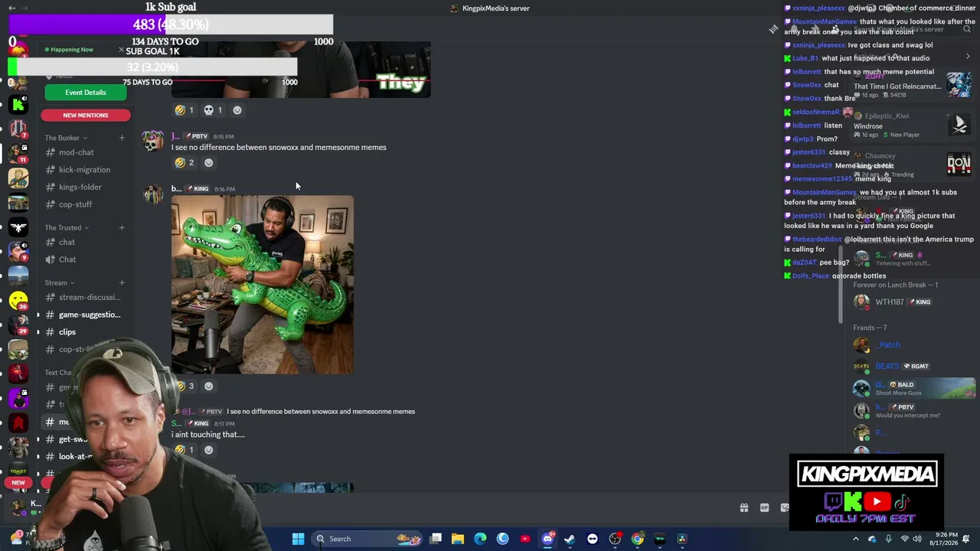This screenshot has height=551, width=980.
Task: Open Windows Start menu
Action: (x=298, y=539)
